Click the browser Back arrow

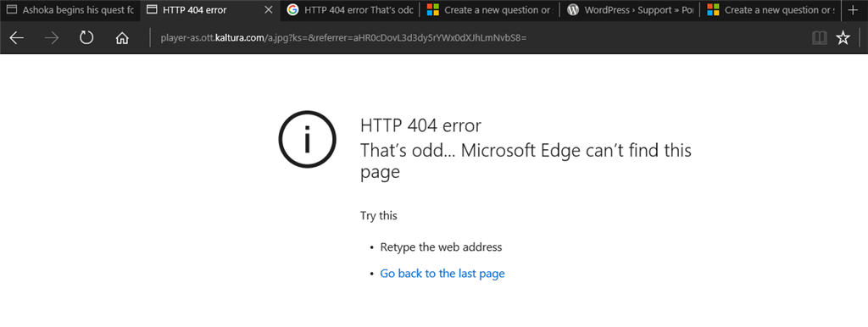17,37
